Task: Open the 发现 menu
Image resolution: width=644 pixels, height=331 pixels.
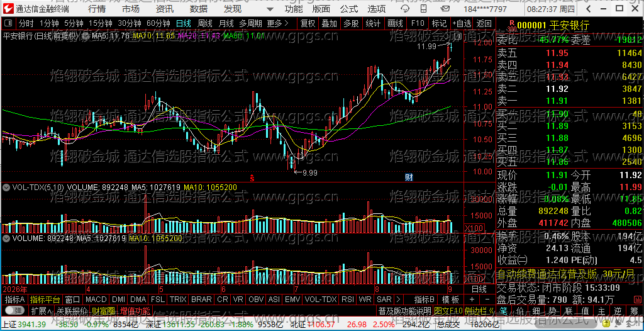Action: pyautogui.click(x=233, y=9)
